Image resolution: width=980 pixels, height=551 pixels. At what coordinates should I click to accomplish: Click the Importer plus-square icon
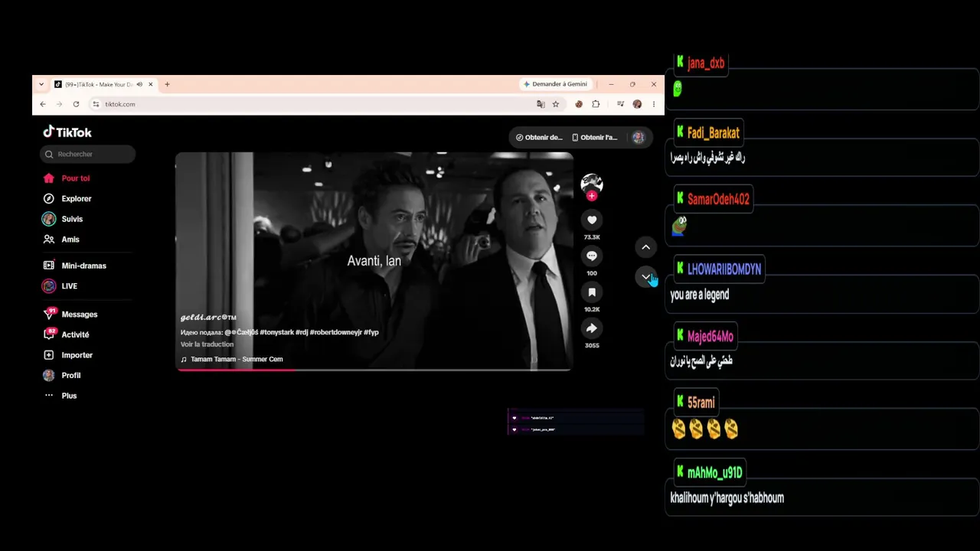point(49,355)
